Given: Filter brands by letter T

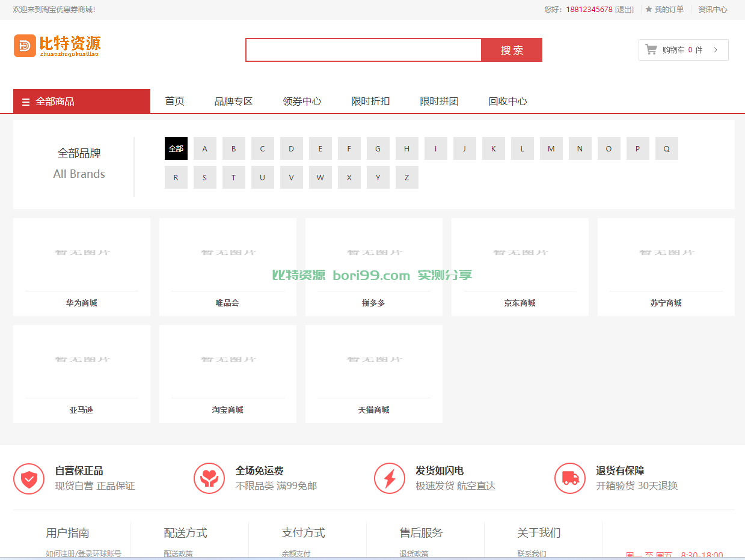Looking at the screenshot, I should pyautogui.click(x=234, y=177).
